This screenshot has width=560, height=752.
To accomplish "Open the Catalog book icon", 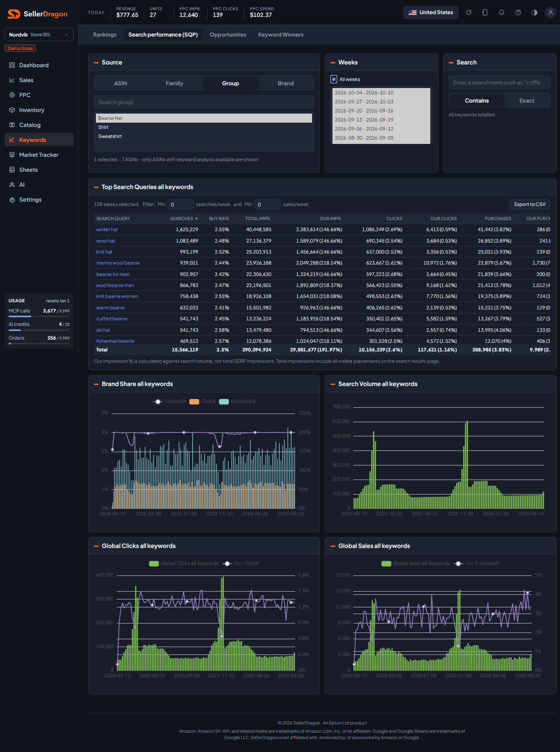I will point(12,125).
